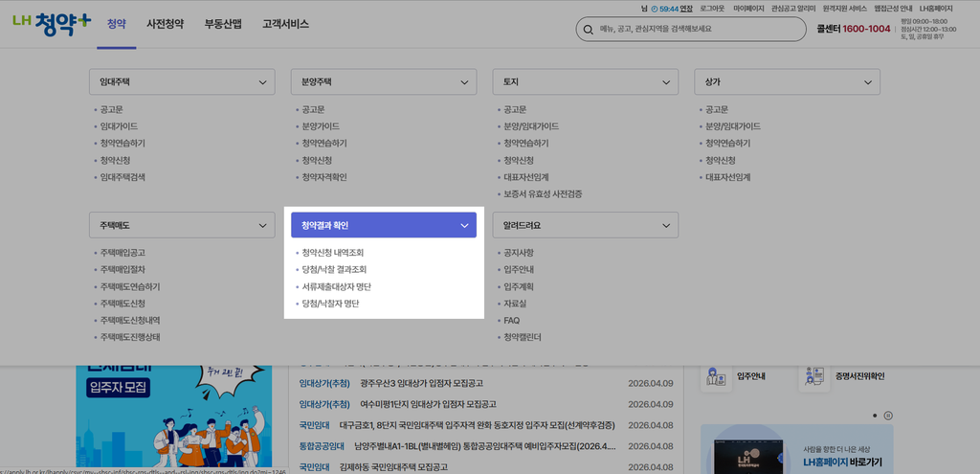
Task: Open 당첨/낙찰자 명단
Action: pos(330,304)
